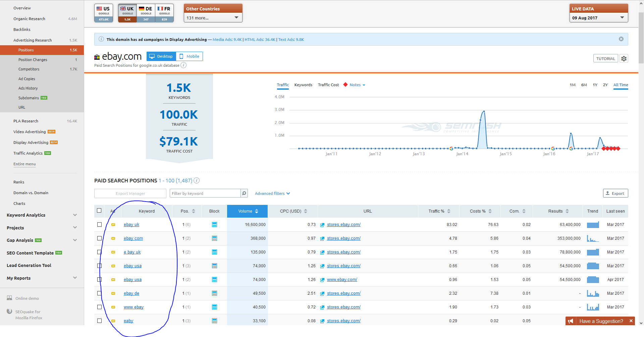Click the search magnifier in keyword filter
Image resolution: width=644 pixels, height=337 pixels.
(x=244, y=193)
